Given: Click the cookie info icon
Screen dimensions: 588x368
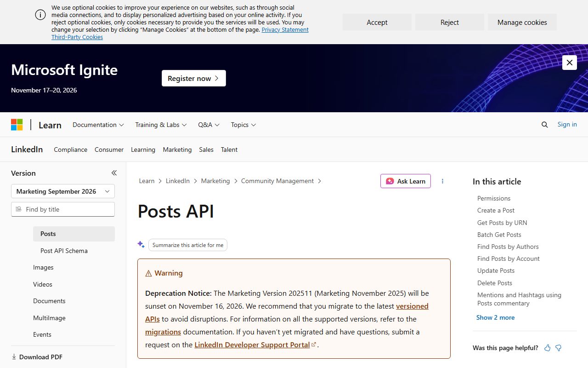Looking at the screenshot, I should (x=40, y=15).
